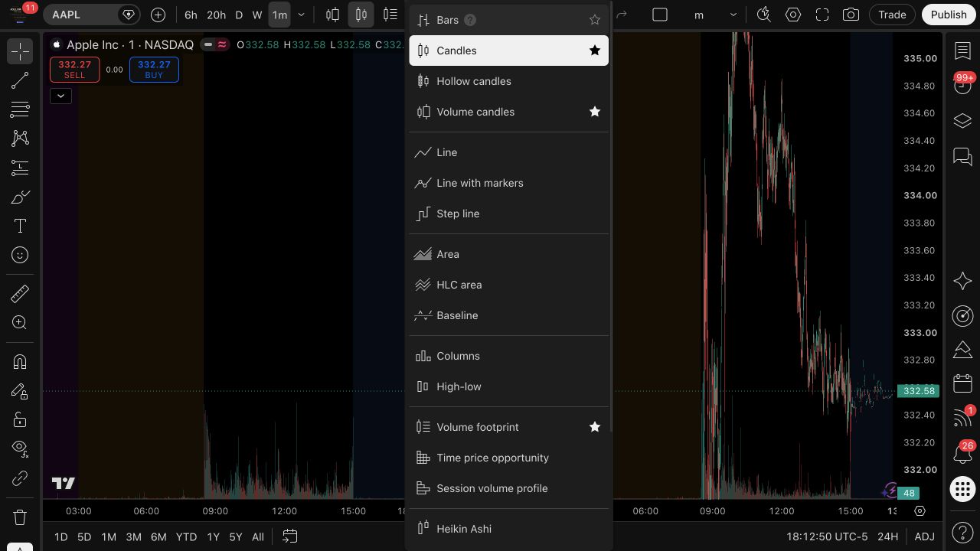Select the Text tool
The width and height of the screenshot is (980, 551).
tap(20, 226)
